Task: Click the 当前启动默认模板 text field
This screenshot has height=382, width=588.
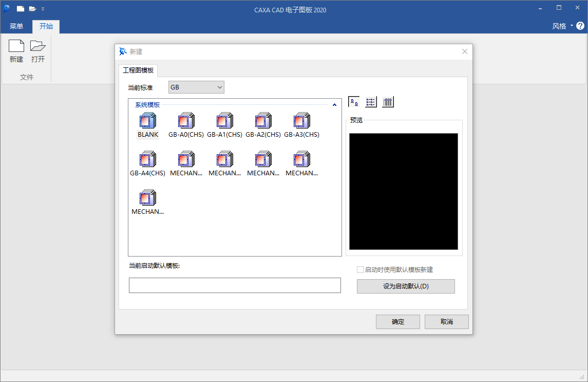Action: (x=235, y=285)
